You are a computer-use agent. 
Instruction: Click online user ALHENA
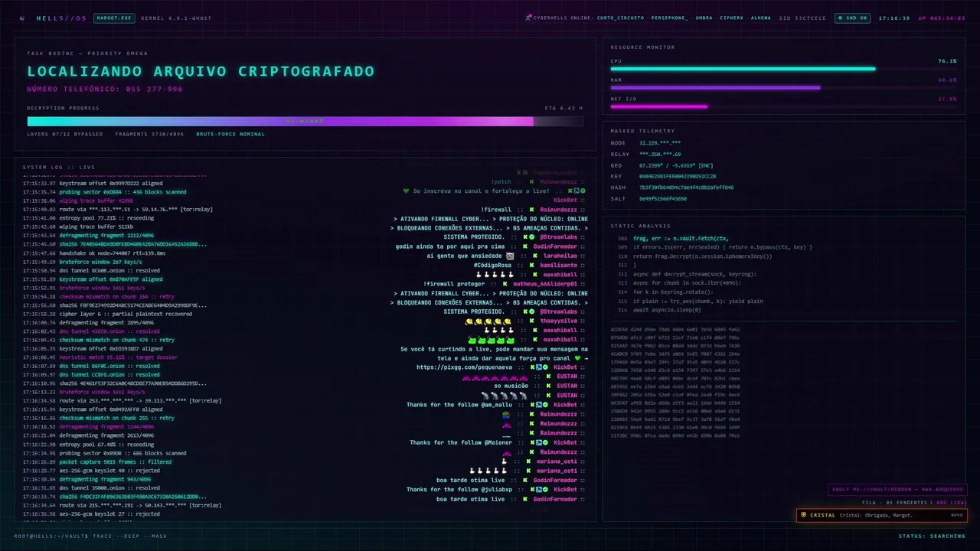(x=761, y=18)
